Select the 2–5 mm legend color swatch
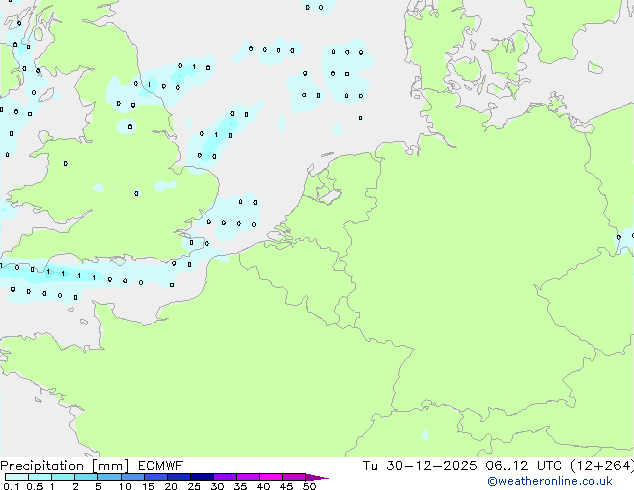This screenshot has width=634, height=490. click(x=87, y=477)
